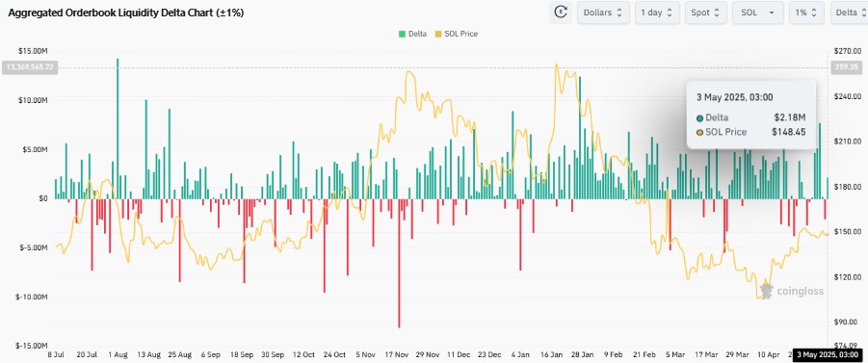Toggle the Delta series in legend

click(412, 34)
